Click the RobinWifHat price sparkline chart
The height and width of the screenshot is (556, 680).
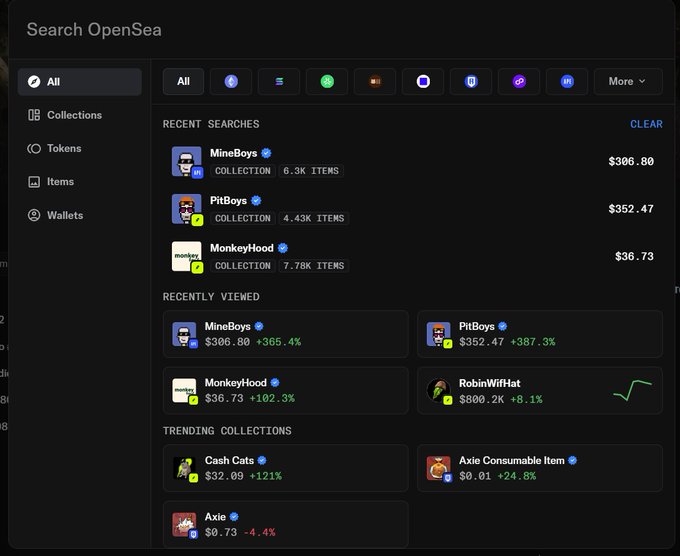(632, 390)
